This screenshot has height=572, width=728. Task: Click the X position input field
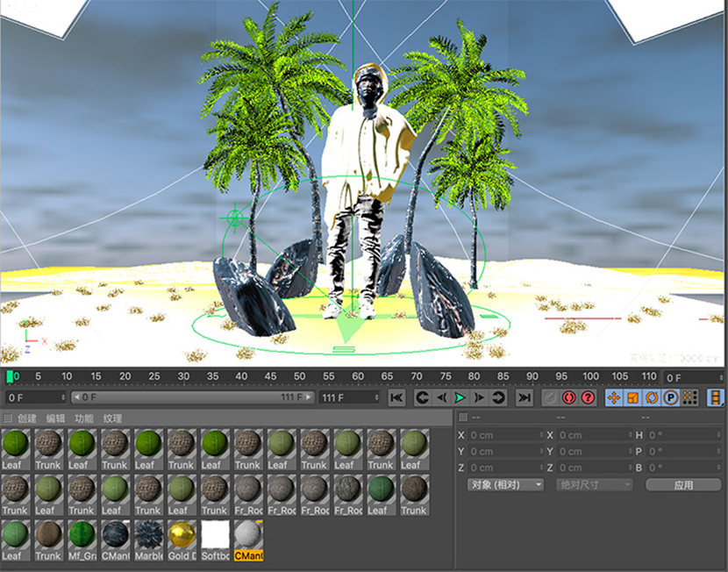coord(503,435)
